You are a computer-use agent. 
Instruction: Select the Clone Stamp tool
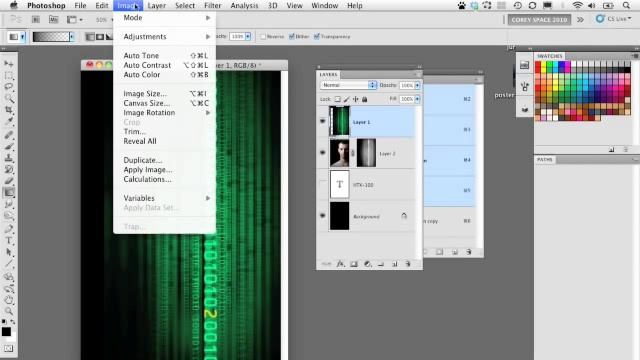coord(9,158)
